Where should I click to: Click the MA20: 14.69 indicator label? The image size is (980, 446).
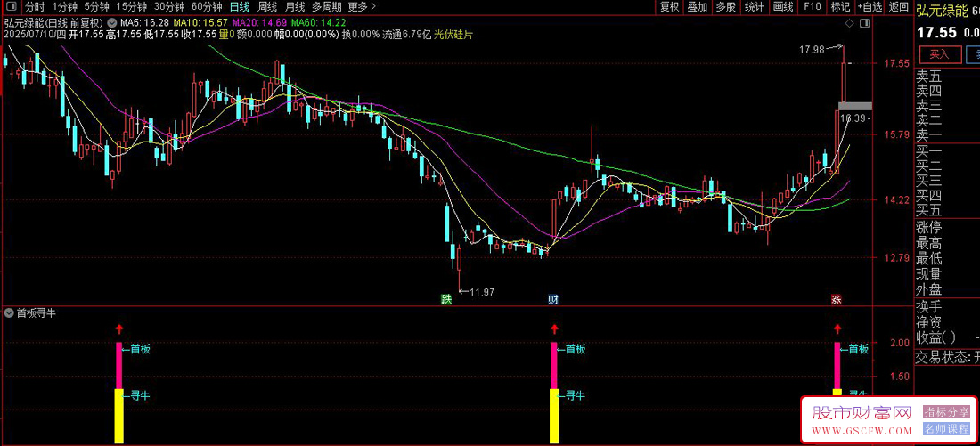click(x=260, y=22)
